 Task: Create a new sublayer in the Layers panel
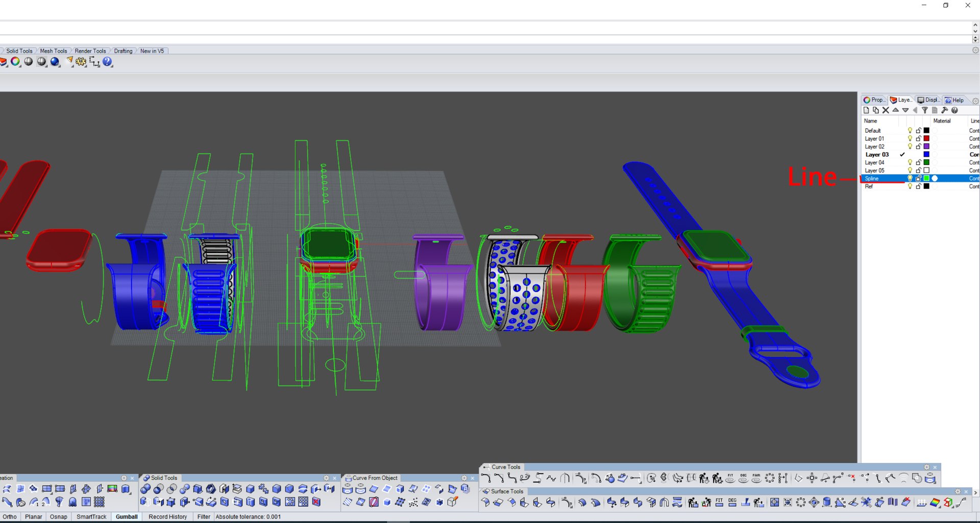(876, 110)
